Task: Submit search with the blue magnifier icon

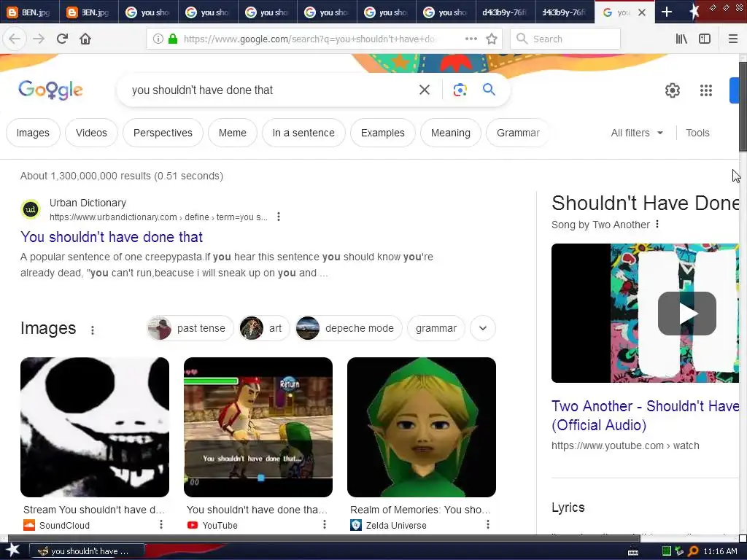Action: tap(489, 90)
